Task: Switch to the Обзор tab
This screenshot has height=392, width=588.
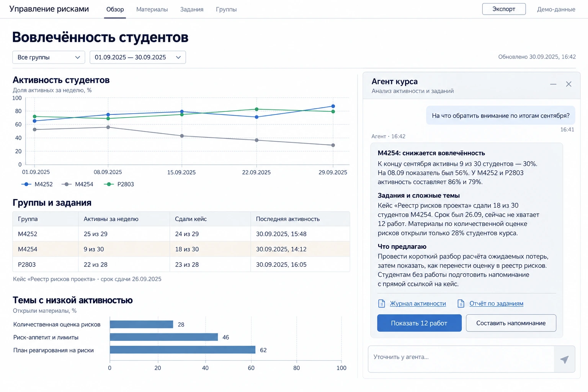Action: pos(115,9)
